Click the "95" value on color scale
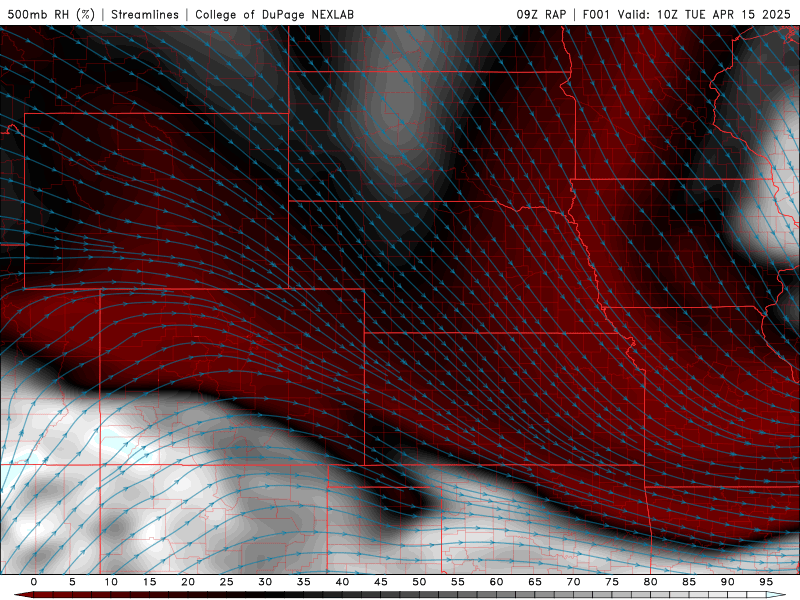Image resolution: width=800 pixels, height=600 pixels. click(x=766, y=582)
